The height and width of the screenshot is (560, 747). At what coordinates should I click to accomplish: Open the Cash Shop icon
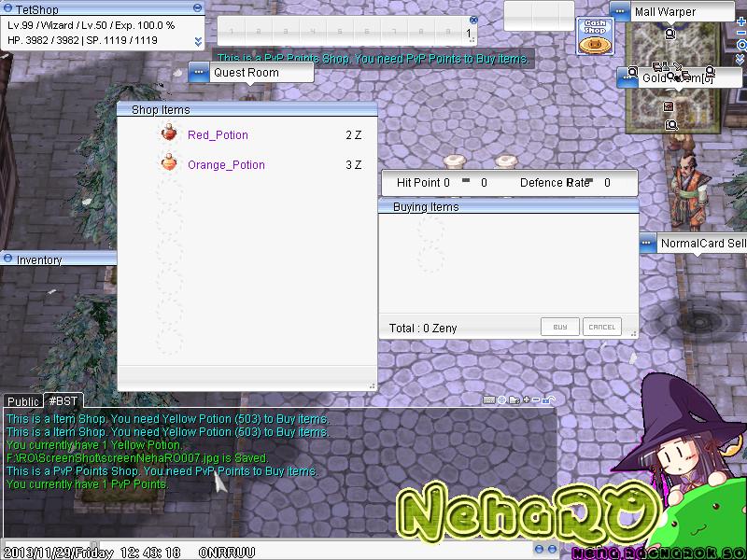595,36
